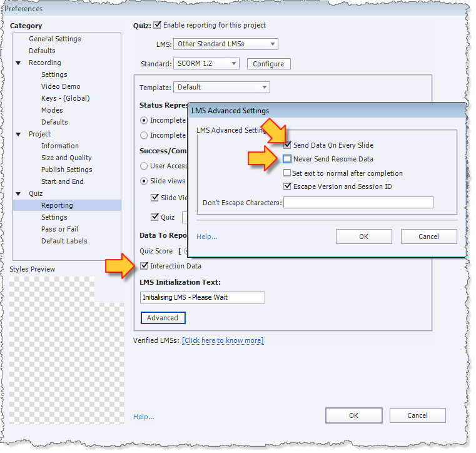
Task: Select Defaults under Recording
Action: (x=54, y=122)
